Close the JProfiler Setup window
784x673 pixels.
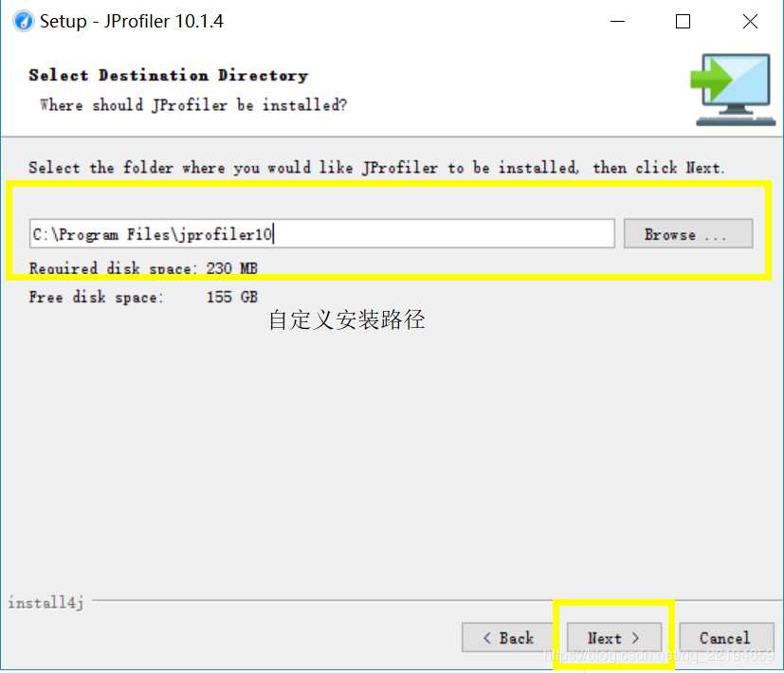point(750,21)
